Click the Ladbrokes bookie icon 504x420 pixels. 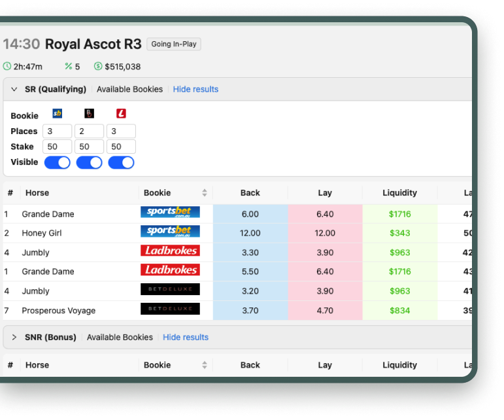121,114
